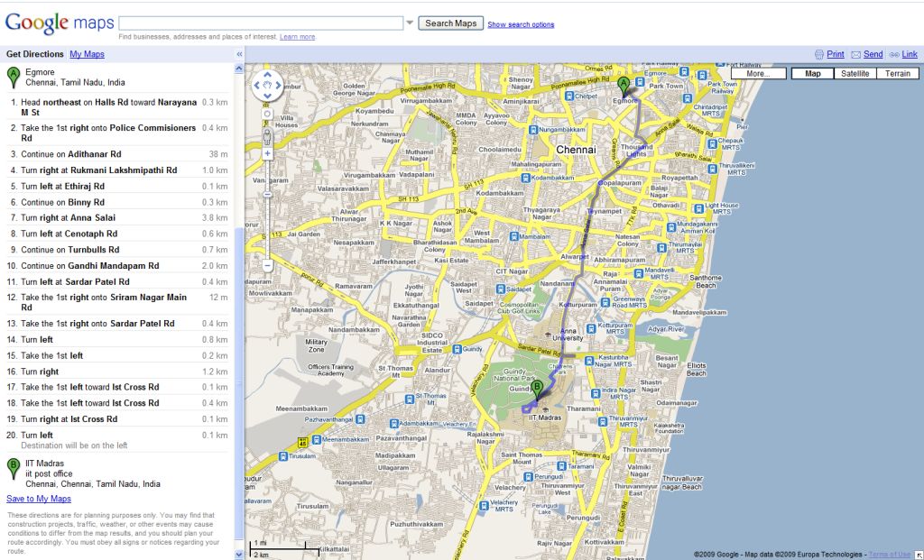Click the Search Maps button
This screenshot has width=924, height=560.
pos(451,23)
